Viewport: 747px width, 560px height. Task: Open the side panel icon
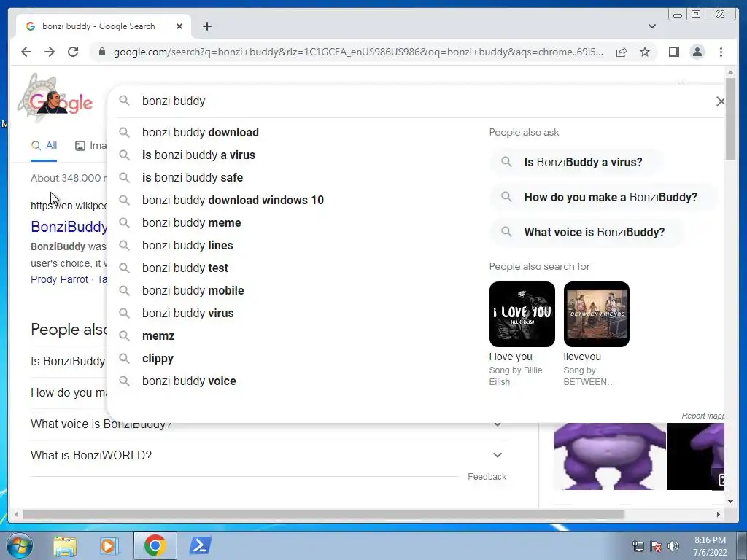point(673,52)
